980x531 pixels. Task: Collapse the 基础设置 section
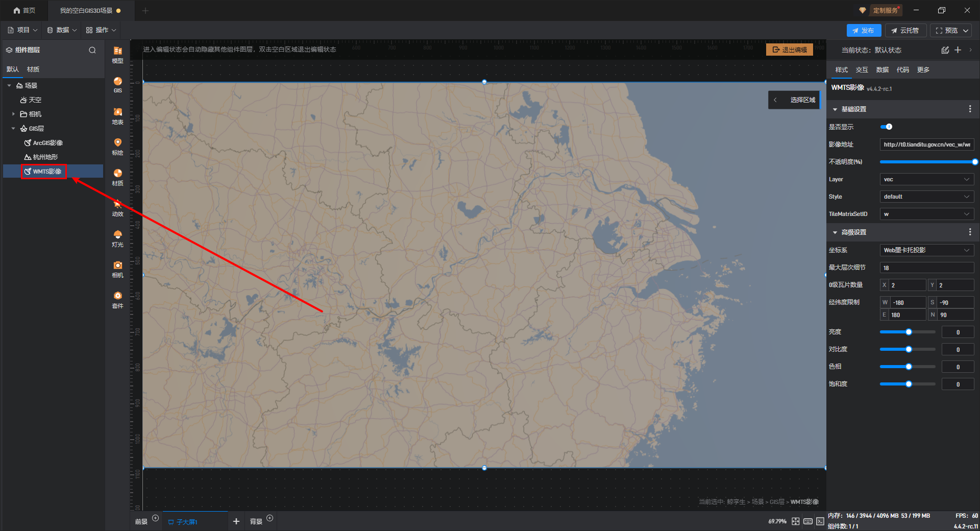pos(835,109)
